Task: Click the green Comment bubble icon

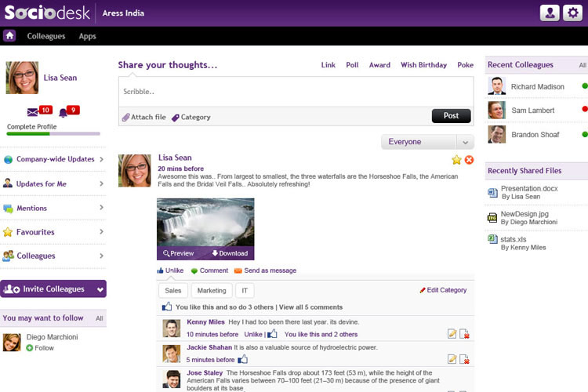Action: pos(194,270)
